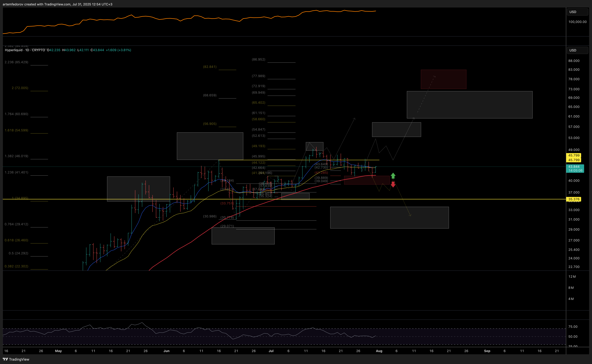Click the level label (82.841)
Viewport: 592px width, 364px height.
pyautogui.click(x=210, y=67)
